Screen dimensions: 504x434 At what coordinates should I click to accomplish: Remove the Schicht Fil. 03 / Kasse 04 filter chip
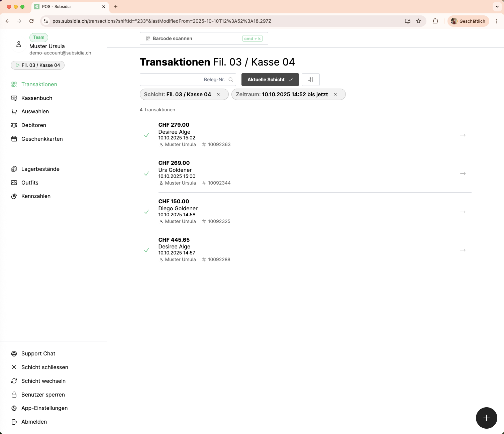tap(218, 94)
